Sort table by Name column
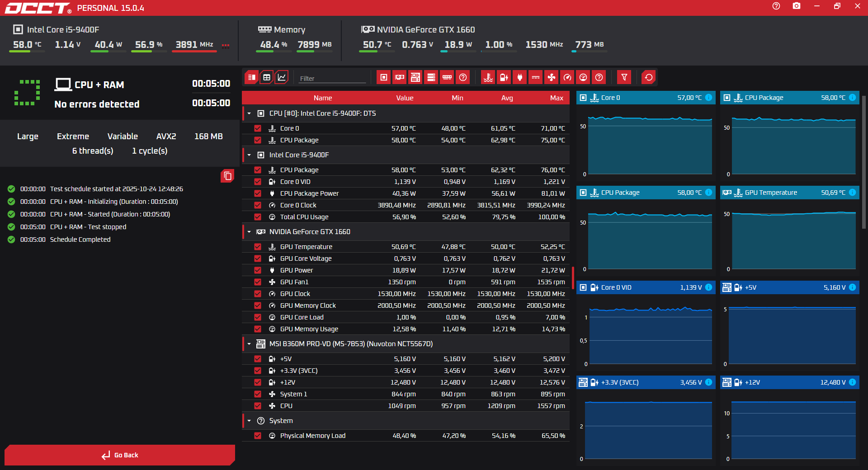This screenshot has height=470, width=868. (323, 98)
